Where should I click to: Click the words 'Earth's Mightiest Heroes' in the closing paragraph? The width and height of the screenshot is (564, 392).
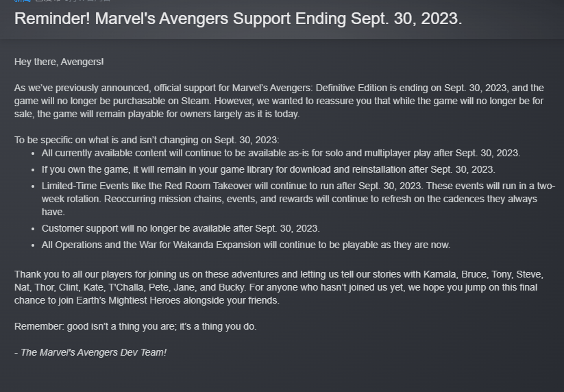click(x=128, y=300)
